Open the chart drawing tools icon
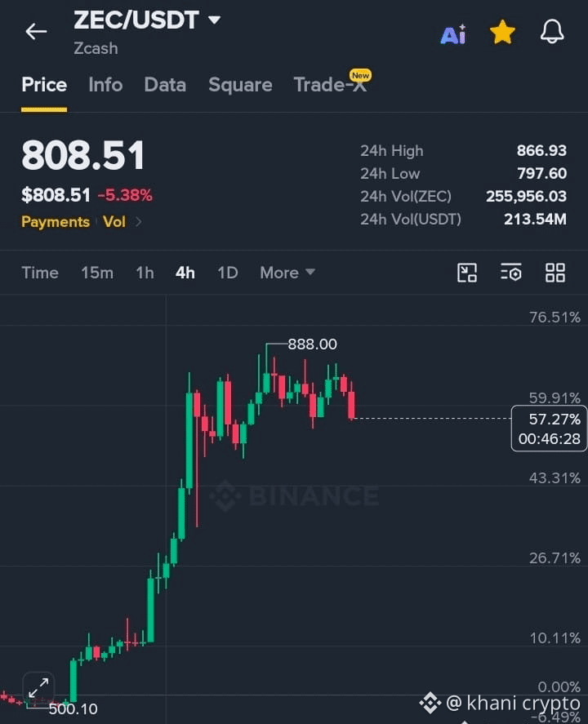This screenshot has width=588, height=724. pos(467,273)
